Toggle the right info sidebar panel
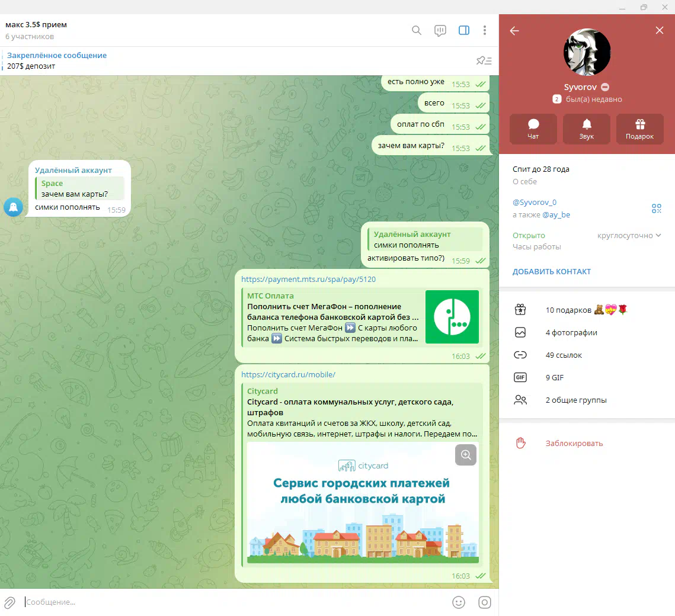The image size is (675, 616). click(463, 31)
